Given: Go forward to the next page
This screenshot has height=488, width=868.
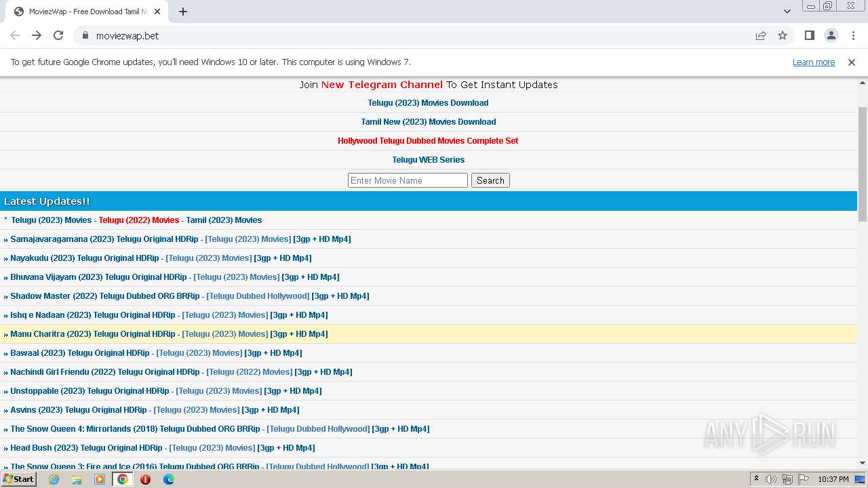Looking at the screenshot, I should tap(37, 35).
